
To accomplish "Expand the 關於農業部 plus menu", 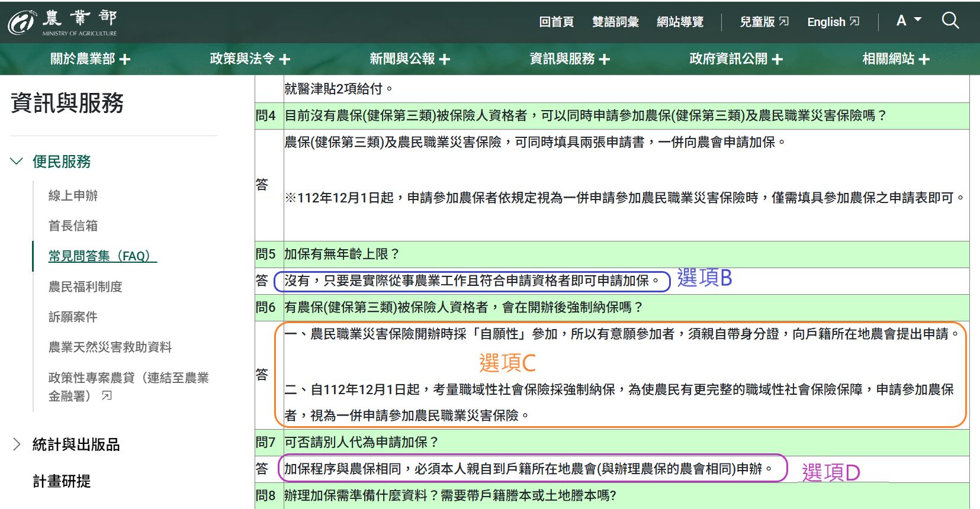I will click(90, 59).
